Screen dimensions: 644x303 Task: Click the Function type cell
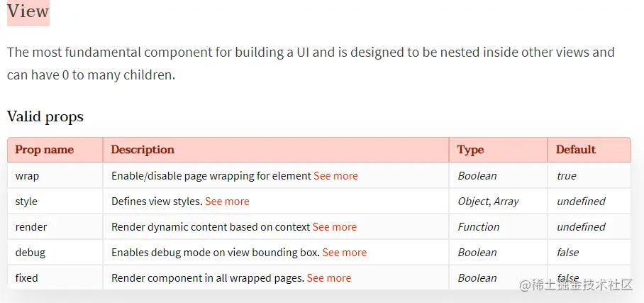click(498, 227)
